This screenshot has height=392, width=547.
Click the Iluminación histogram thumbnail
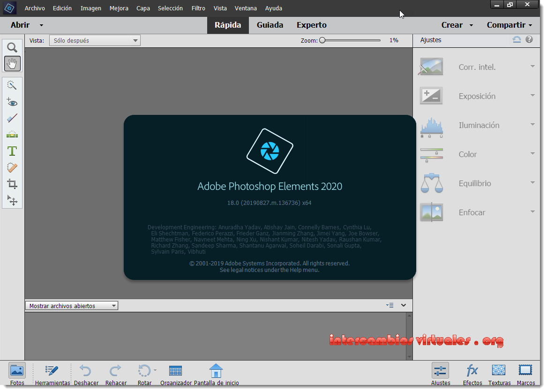tap(432, 127)
